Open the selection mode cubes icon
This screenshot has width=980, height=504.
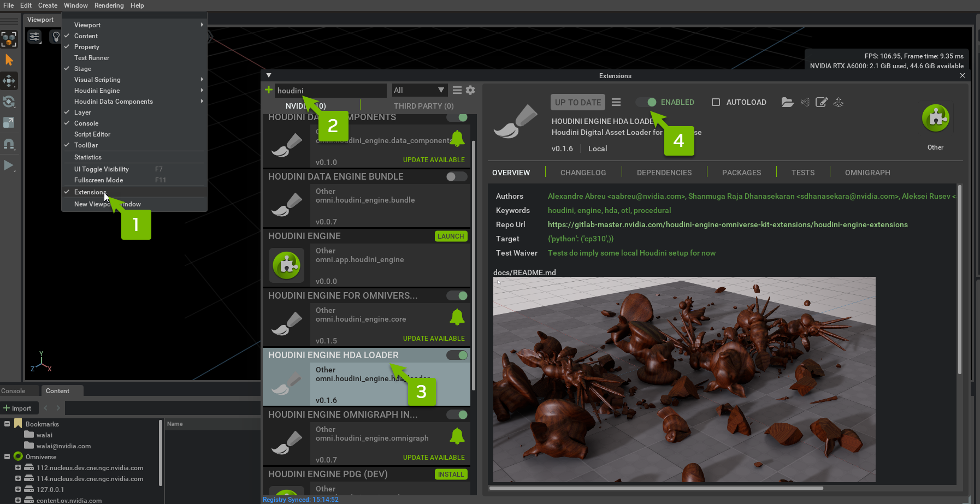[x=9, y=39]
